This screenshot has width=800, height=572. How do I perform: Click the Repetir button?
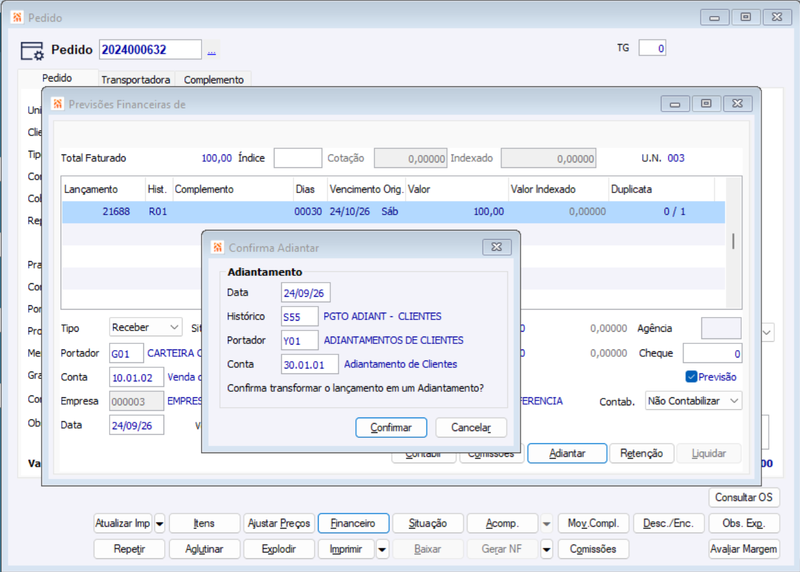tap(129, 550)
